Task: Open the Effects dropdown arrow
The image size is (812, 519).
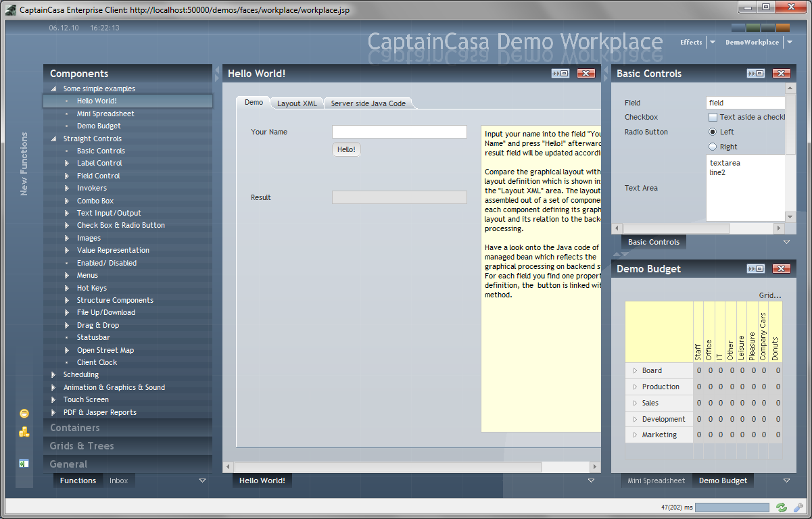Action: tap(712, 43)
